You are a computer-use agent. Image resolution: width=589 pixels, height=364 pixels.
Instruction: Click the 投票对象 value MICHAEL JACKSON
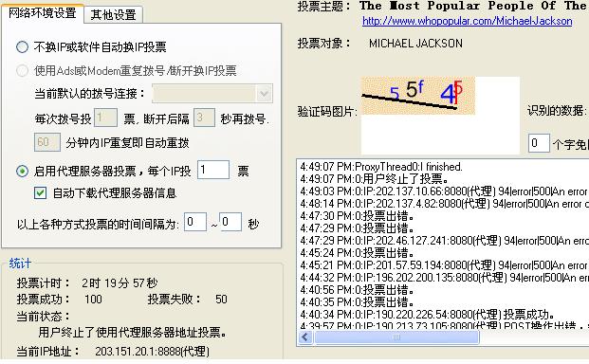(415, 44)
